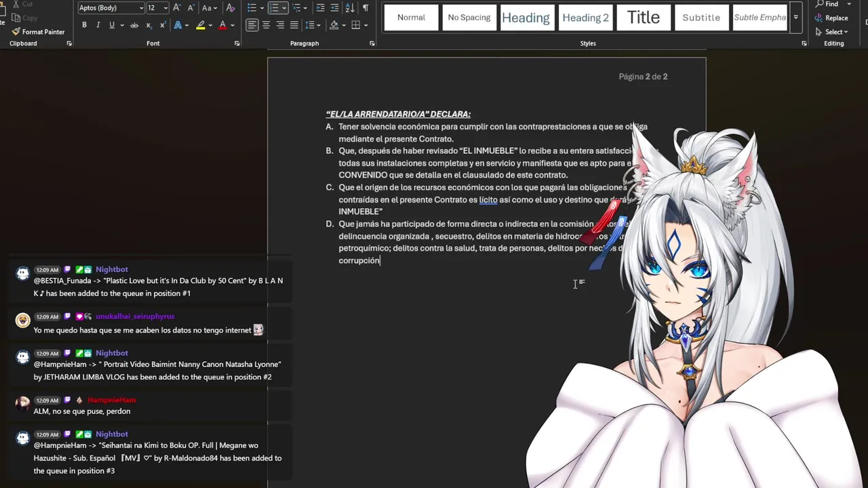Apply Subtitle style

click(701, 18)
